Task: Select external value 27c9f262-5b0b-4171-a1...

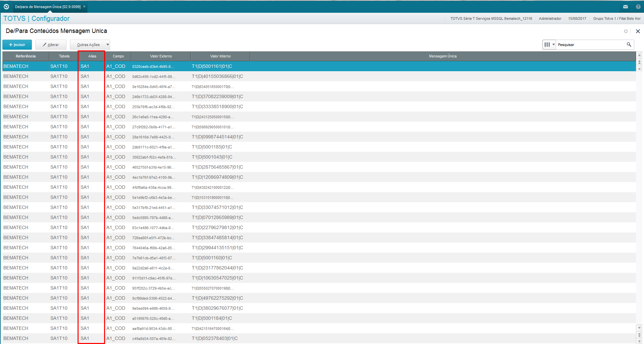Action: pos(153,127)
